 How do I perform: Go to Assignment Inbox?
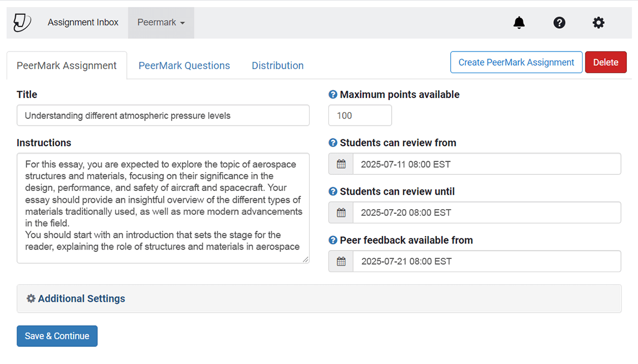(x=83, y=23)
